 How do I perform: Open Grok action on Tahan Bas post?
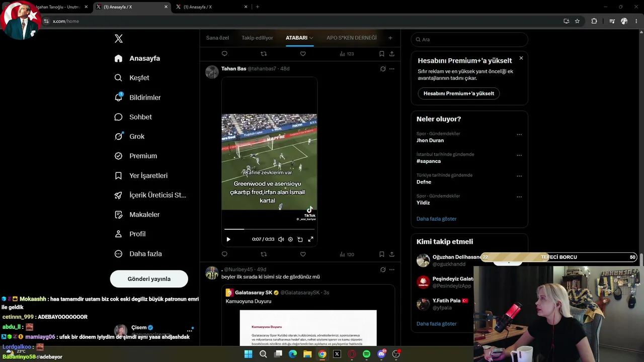(x=383, y=69)
